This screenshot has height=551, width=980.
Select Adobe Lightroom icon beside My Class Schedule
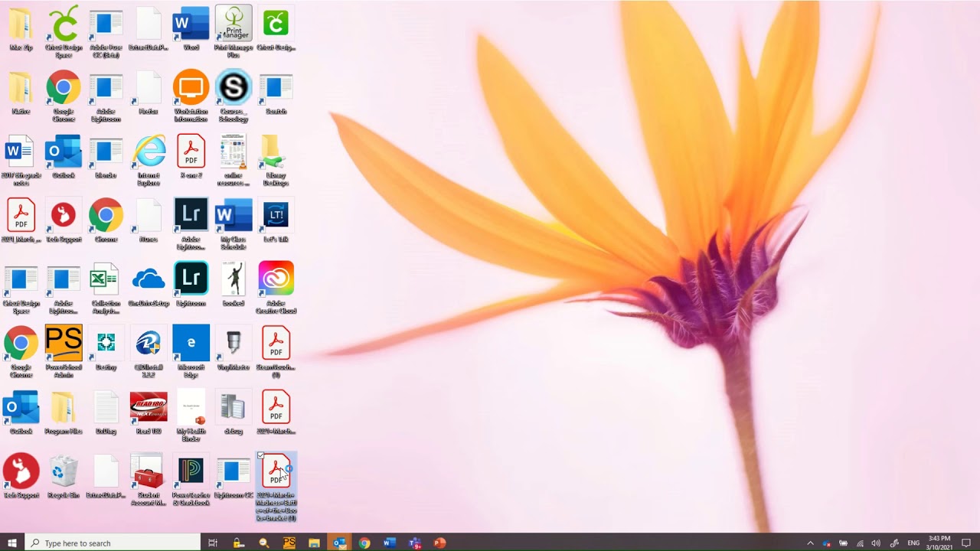pyautogui.click(x=191, y=224)
